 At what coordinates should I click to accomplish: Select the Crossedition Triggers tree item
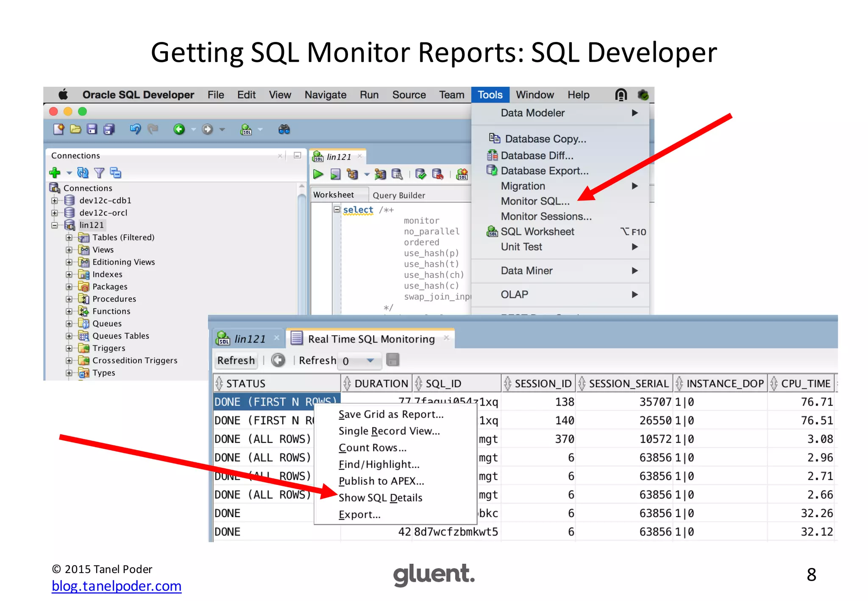(x=135, y=360)
